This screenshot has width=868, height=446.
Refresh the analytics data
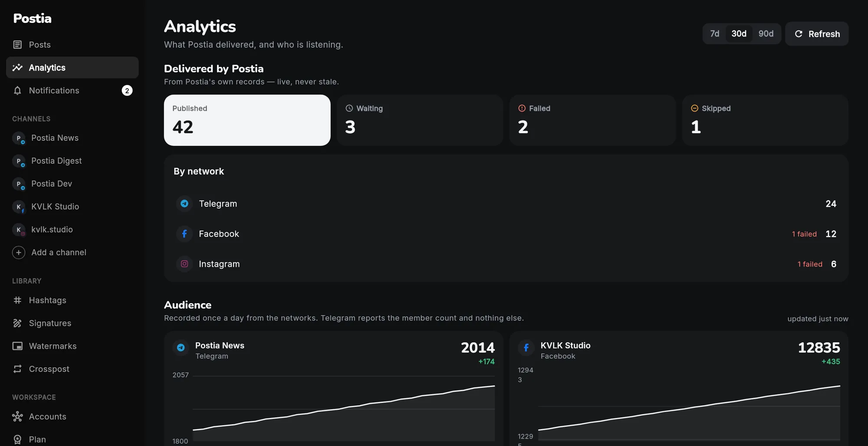pyautogui.click(x=817, y=33)
